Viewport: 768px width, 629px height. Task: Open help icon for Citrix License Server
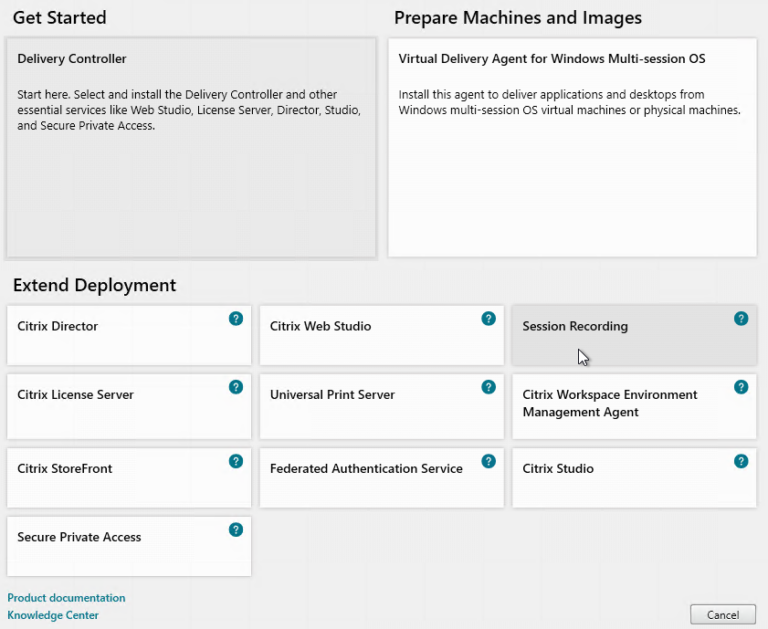(236, 387)
